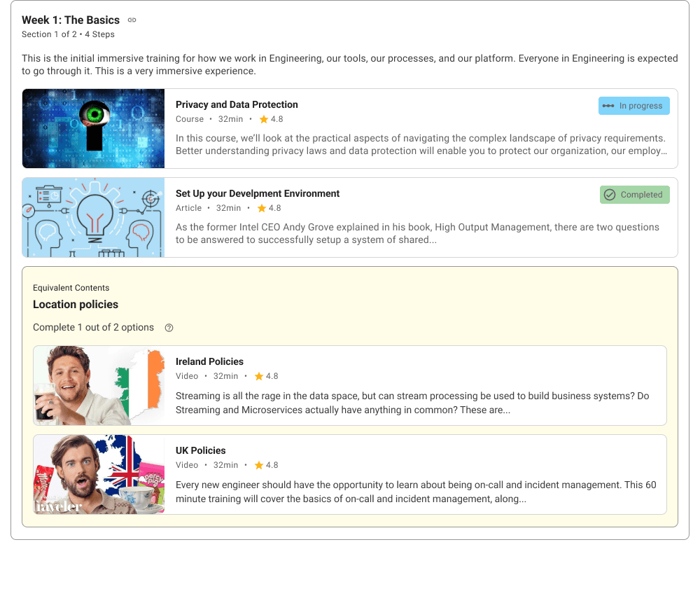Image resolution: width=700 pixels, height=610 pixels.
Task: Click the Week 1: The Basics heading
Action: pos(71,20)
